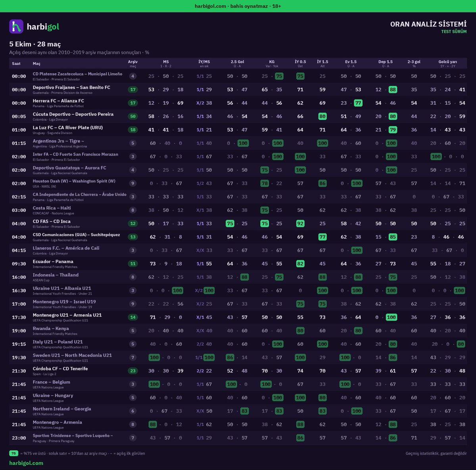Click archive count badge '23' in Córdoba CF row
The width and height of the screenshot is (476, 470).
(133, 371)
